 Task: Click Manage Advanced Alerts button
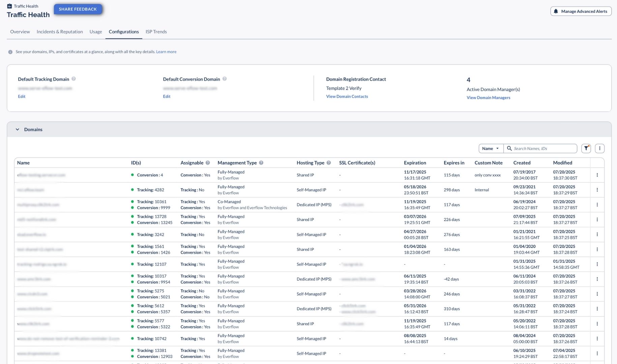click(x=581, y=11)
